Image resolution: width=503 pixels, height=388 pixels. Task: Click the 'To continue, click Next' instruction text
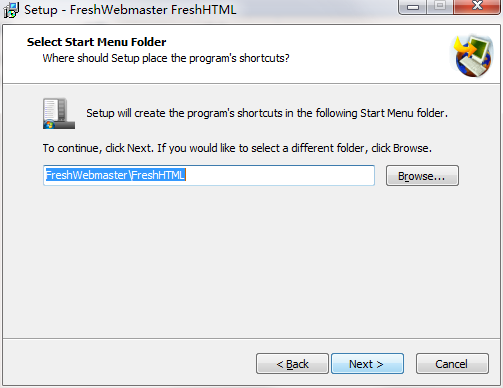(237, 148)
